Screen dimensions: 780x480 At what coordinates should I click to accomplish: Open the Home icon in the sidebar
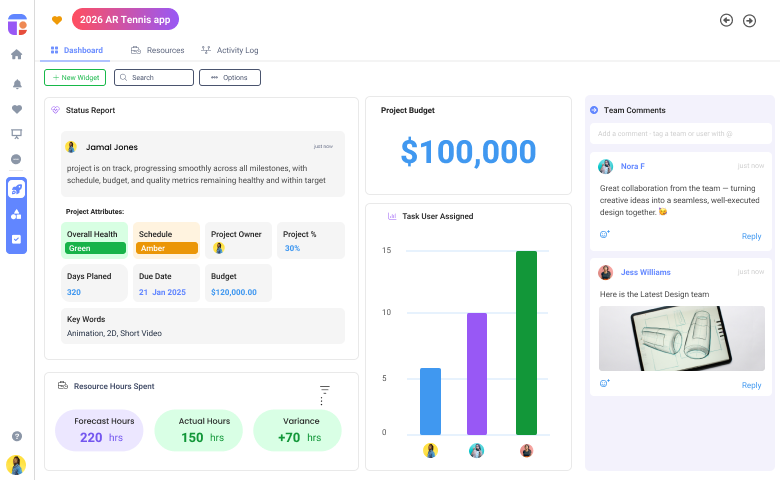[x=16, y=55]
